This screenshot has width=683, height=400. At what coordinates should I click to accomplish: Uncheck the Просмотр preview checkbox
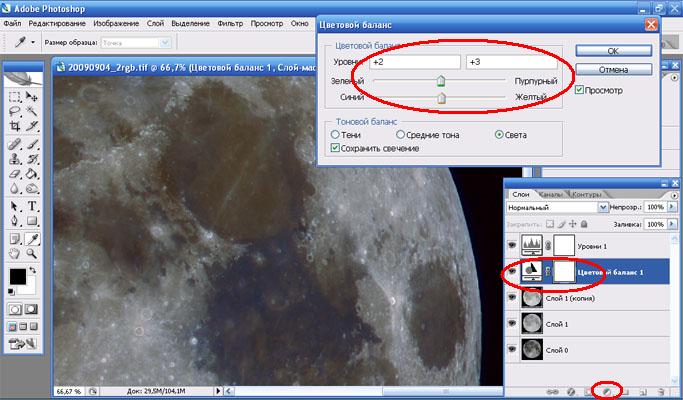pyautogui.click(x=579, y=90)
